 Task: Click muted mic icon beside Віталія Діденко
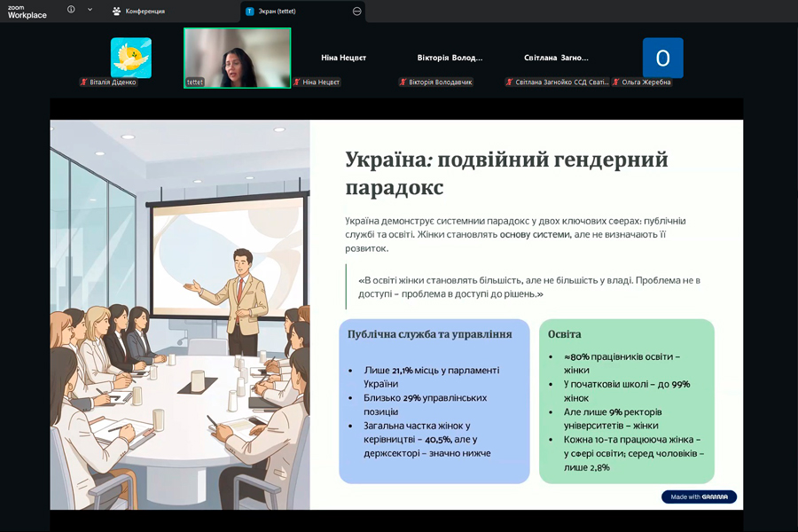(84, 82)
